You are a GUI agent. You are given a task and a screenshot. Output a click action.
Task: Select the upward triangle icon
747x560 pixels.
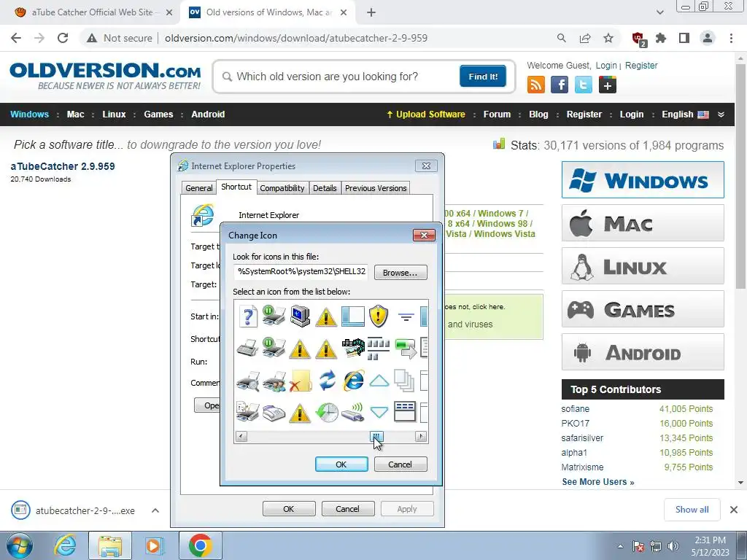pyautogui.click(x=379, y=381)
